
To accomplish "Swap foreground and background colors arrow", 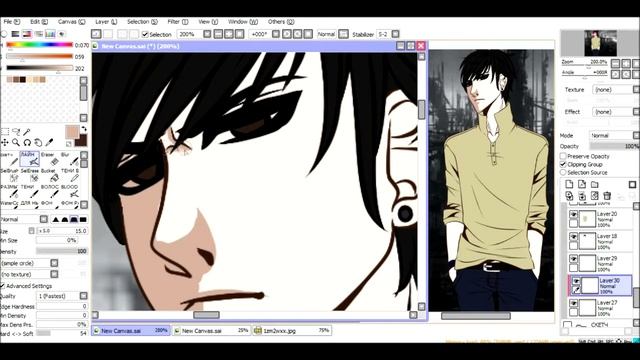I will click(84, 129).
